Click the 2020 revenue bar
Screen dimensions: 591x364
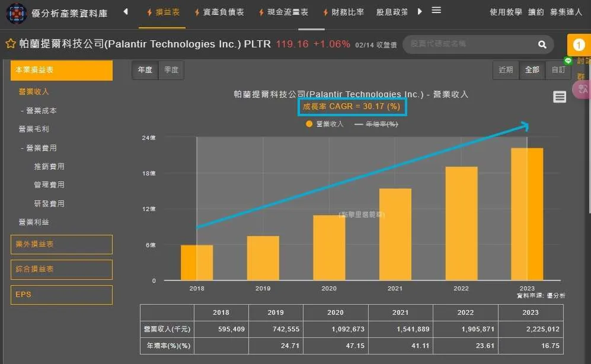point(329,248)
